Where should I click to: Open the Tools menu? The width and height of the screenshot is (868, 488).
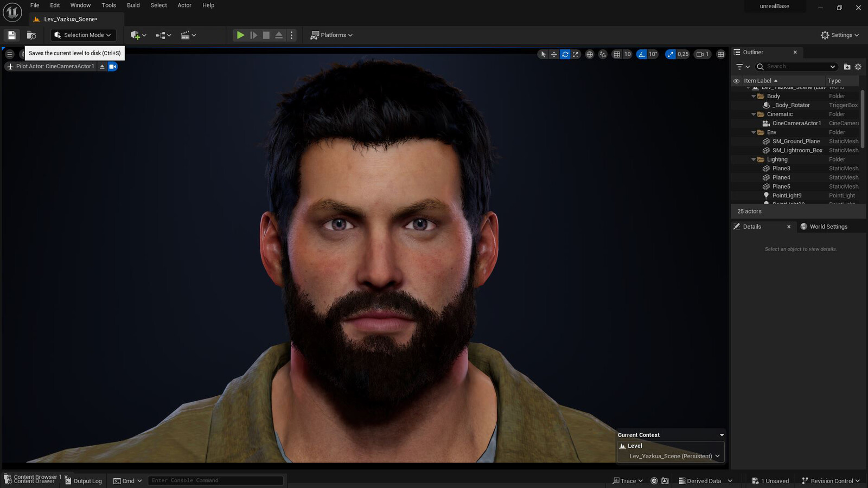(x=108, y=5)
